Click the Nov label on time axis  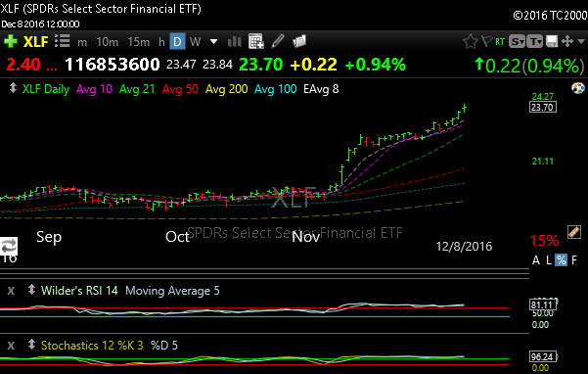point(306,237)
